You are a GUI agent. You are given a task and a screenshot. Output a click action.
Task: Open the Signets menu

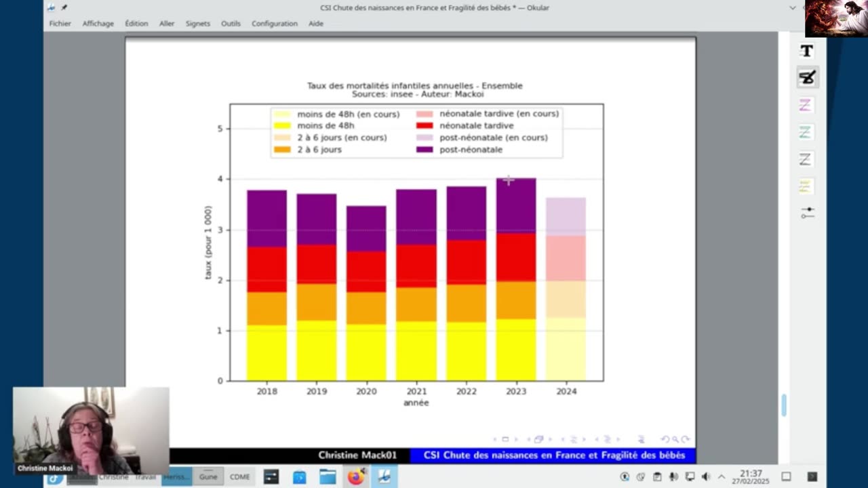[x=198, y=23]
